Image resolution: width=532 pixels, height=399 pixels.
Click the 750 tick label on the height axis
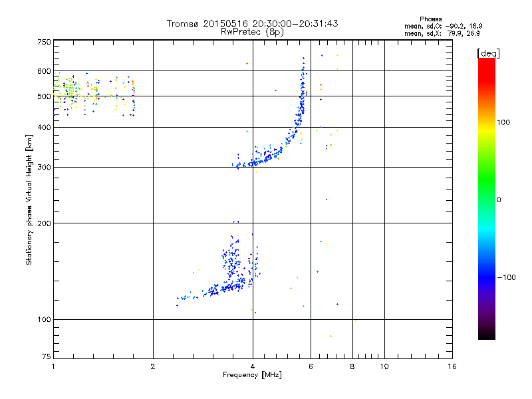pos(43,41)
